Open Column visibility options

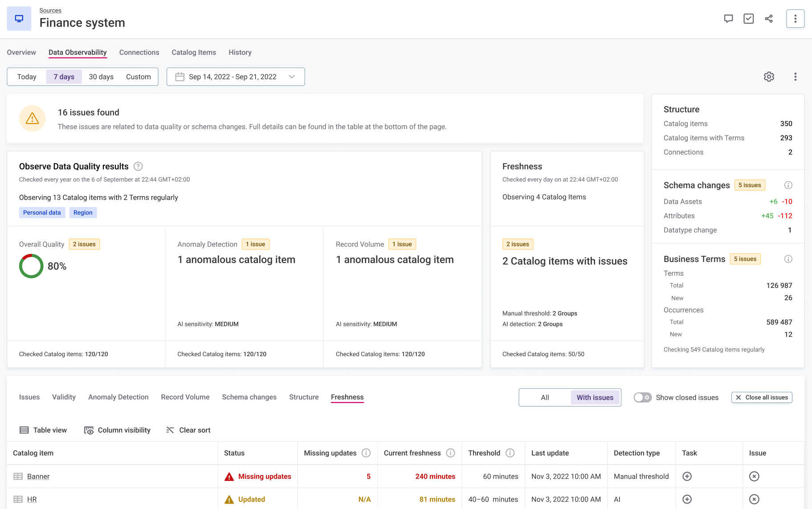pos(117,430)
